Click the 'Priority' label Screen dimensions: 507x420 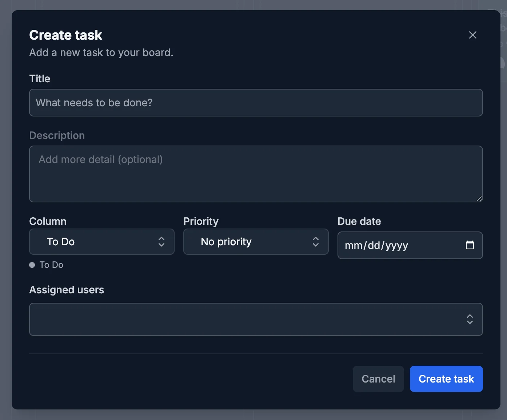coord(201,221)
